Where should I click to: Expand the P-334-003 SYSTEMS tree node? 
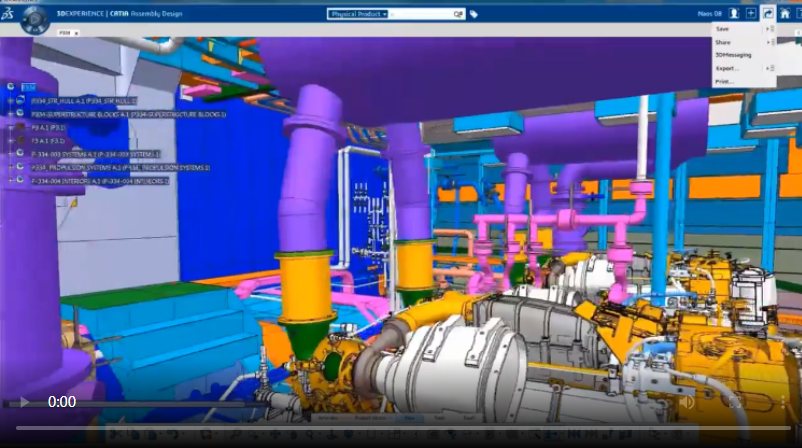coord(9,154)
